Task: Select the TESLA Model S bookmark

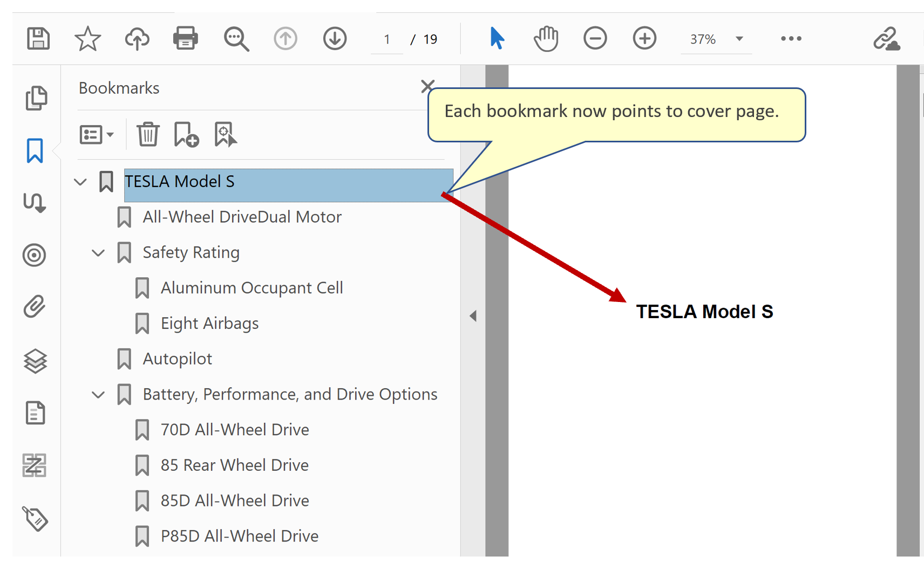Action: (288, 185)
